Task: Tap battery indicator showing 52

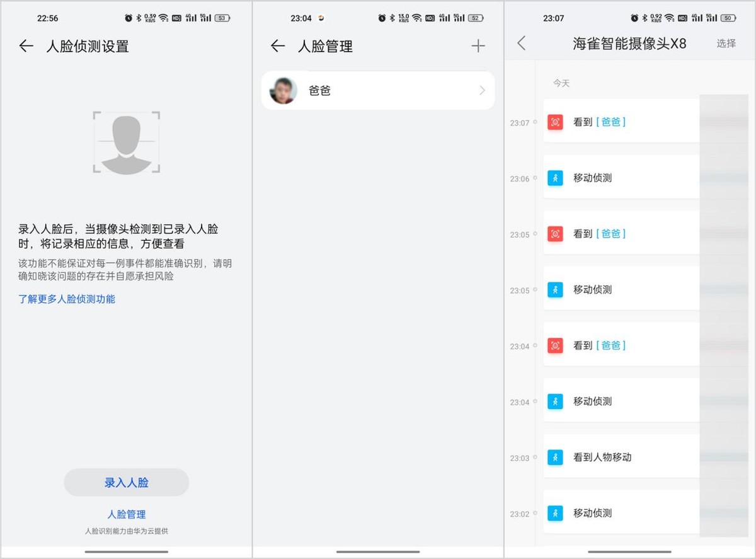Action: pos(476,18)
